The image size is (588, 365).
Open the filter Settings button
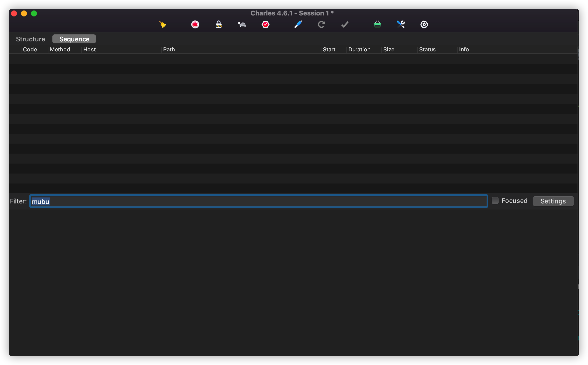click(x=553, y=201)
